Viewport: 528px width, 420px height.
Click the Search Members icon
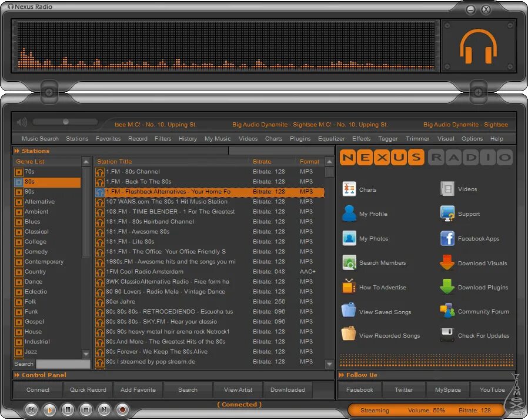tap(349, 262)
